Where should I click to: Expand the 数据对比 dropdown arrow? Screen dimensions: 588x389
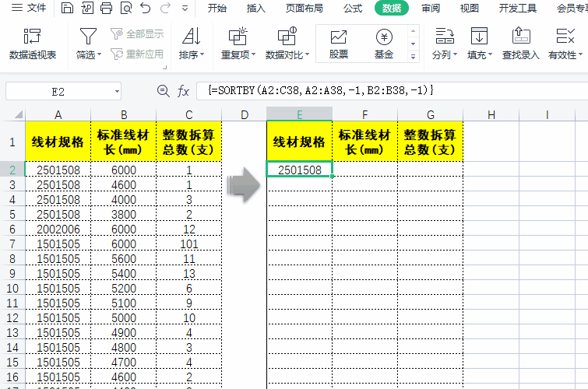pos(307,54)
